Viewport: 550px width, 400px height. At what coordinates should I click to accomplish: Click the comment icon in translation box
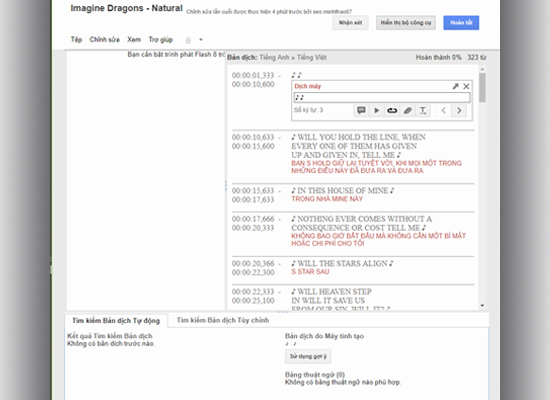coord(361,111)
